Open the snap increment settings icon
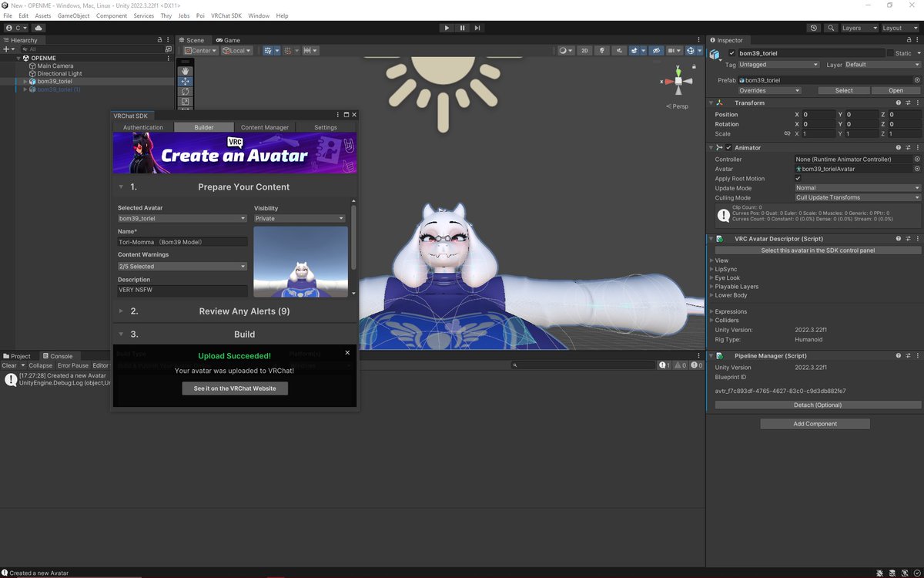The height and width of the screenshot is (578, 924). 310,51
